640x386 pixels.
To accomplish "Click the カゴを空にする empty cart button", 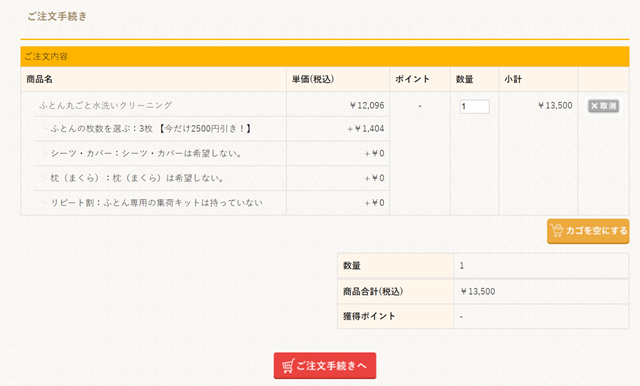I will click(x=588, y=231).
